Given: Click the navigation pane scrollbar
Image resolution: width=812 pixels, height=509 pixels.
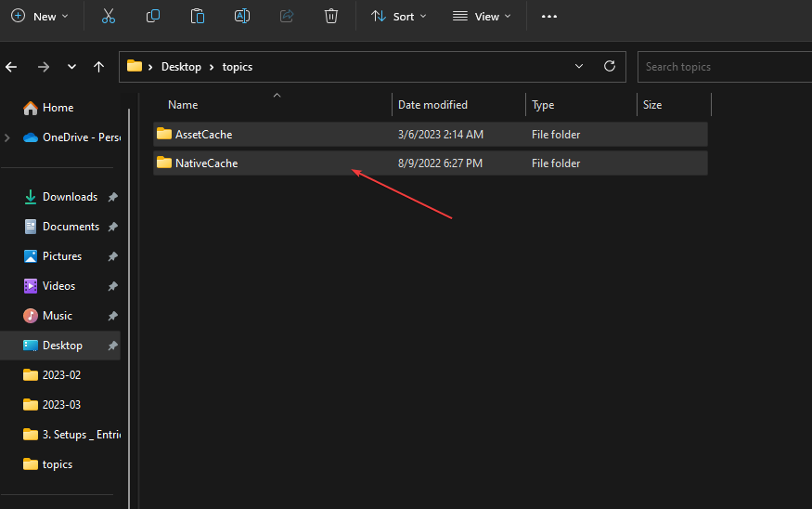Looking at the screenshot, I should 129,309.
